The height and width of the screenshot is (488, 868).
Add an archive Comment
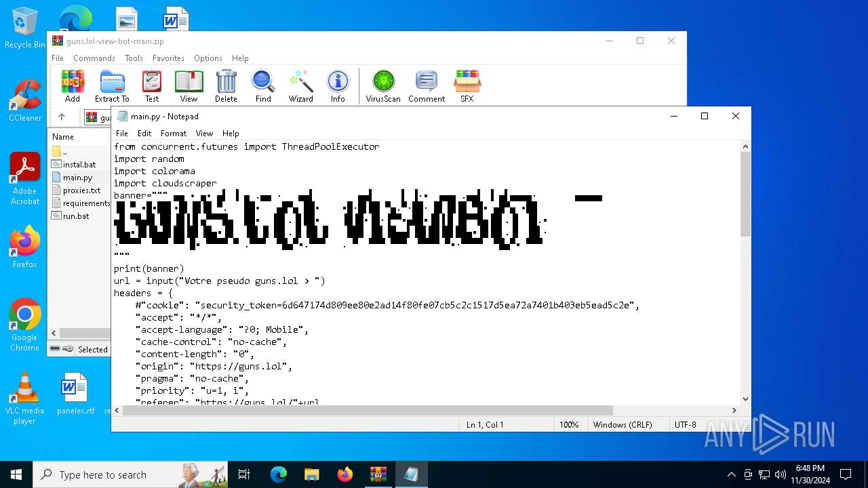(x=427, y=86)
